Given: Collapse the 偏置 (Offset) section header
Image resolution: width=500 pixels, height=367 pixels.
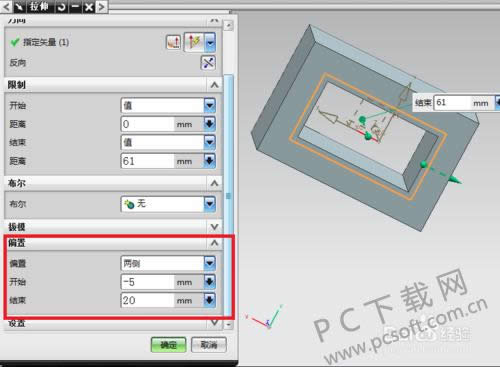Looking at the screenshot, I should [x=214, y=243].
